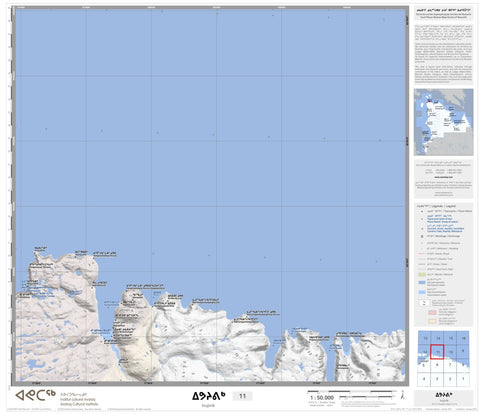Select index grid cell 3
This screenshot has height=414, width=480.
pyautogui.click(x=437, y=379)
